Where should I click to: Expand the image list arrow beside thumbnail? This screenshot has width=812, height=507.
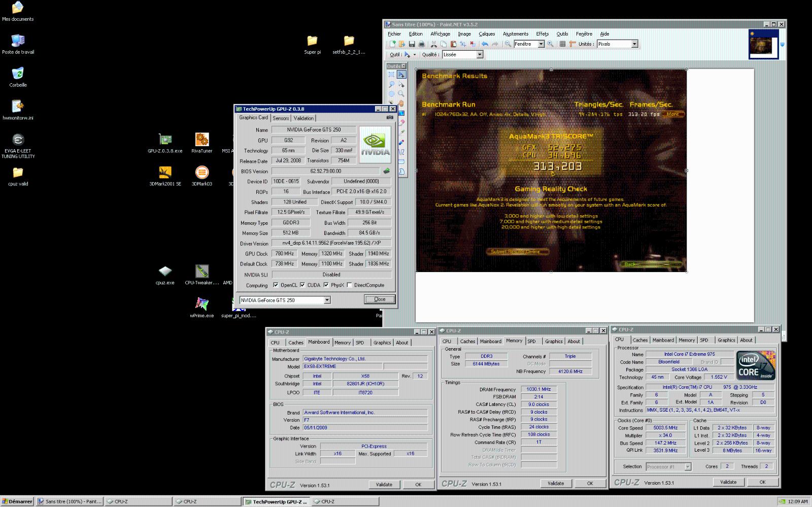[x=782, y=45]
